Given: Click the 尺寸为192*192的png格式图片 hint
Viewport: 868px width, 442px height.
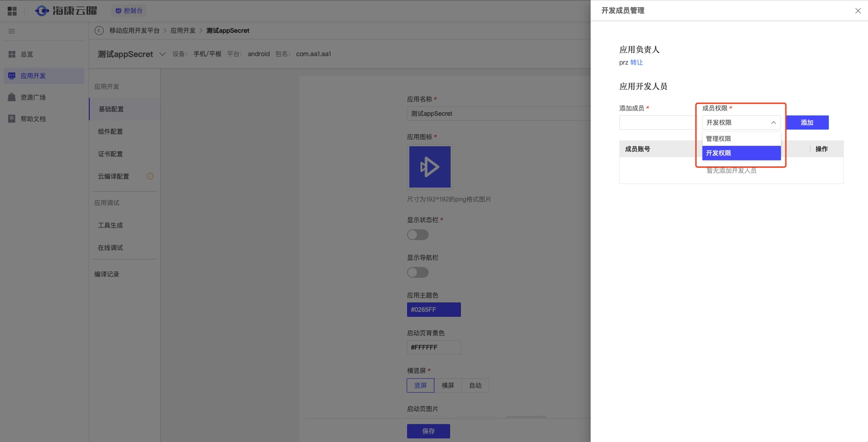Looking at the screenshot, I should point(449,199).
